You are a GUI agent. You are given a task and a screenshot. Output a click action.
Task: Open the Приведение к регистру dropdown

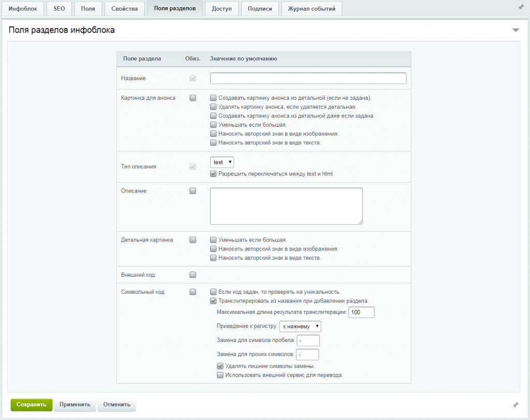tap(300, 326)
